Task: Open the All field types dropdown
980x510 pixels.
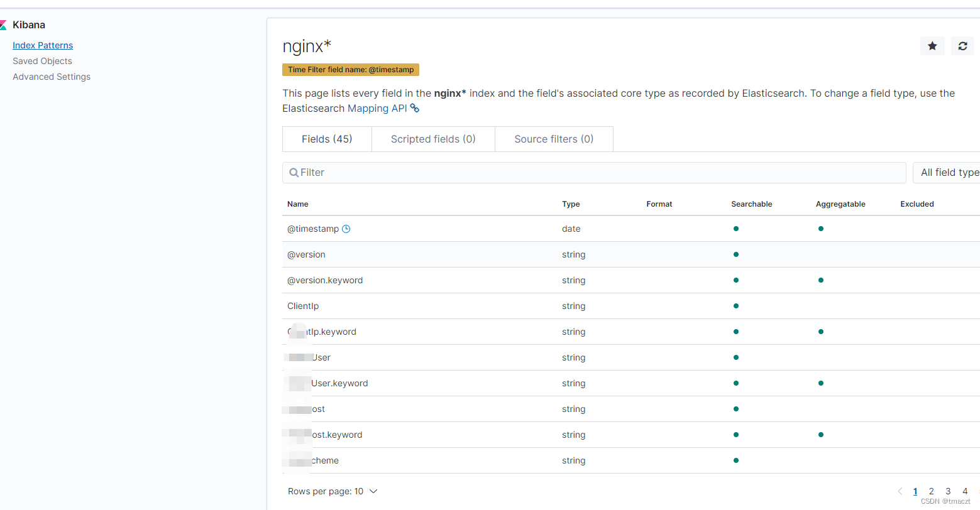Action: pos(947,173)
